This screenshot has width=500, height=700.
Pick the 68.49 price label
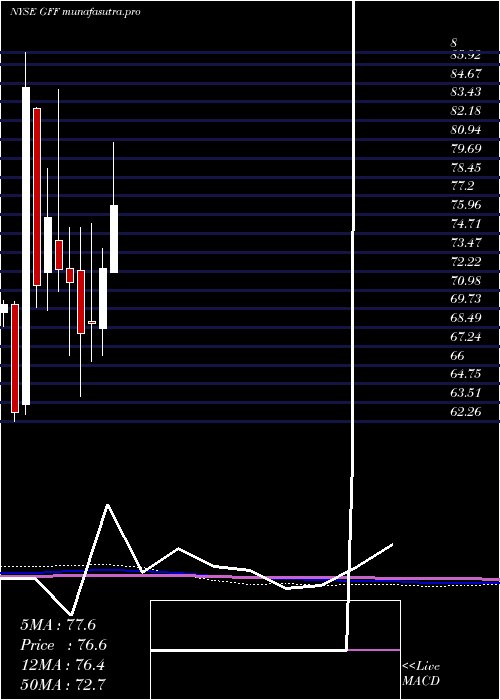point(466,318)
